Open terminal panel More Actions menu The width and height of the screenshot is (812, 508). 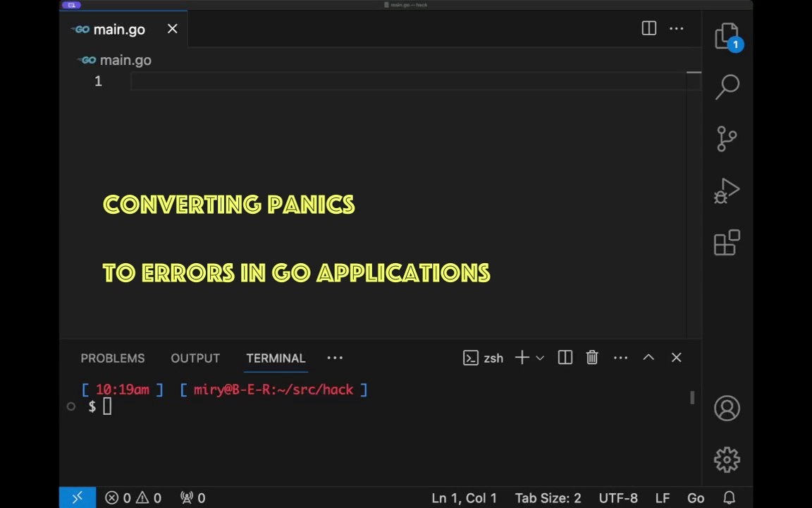pos(620,358)
